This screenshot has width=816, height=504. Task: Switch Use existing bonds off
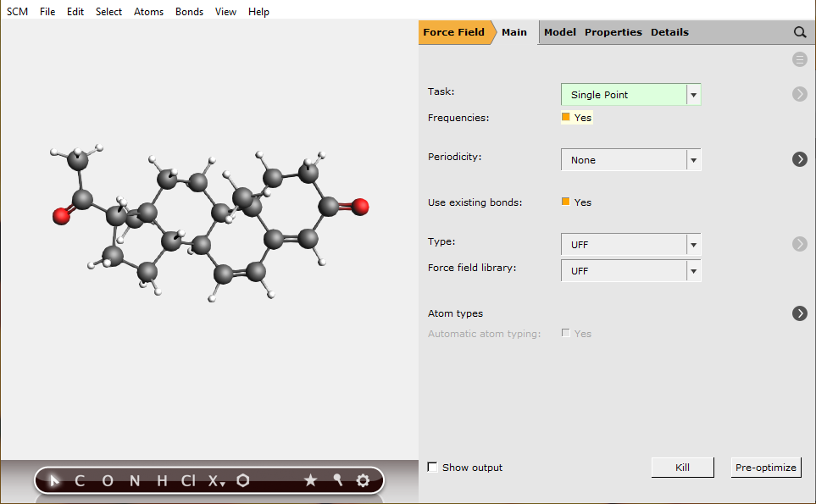[566, 202]
